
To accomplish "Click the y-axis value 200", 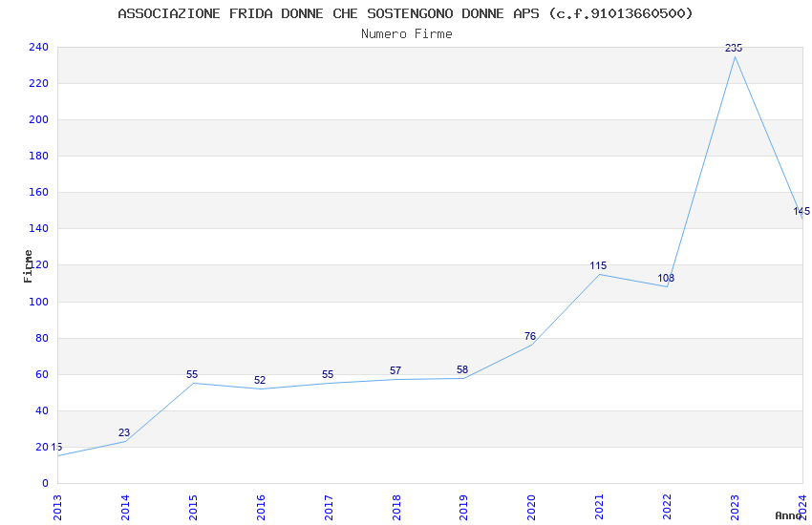I will coord(39,119).
